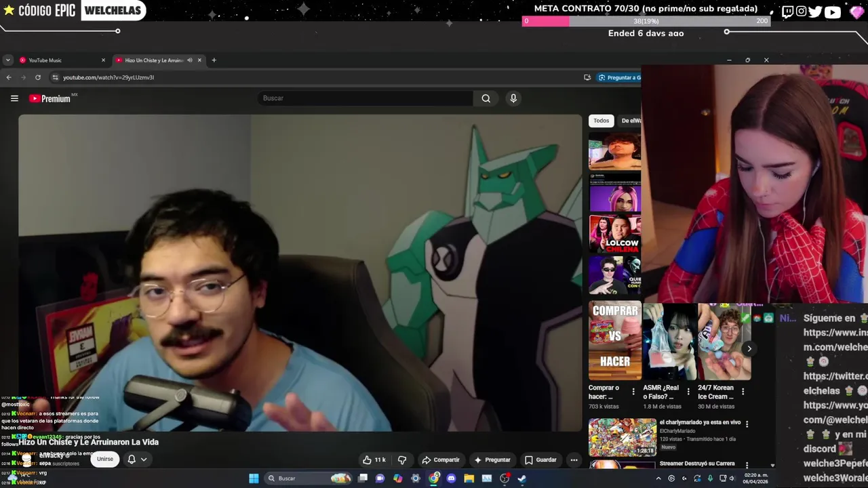Reload the current page
868x488 pixels.
[x=38, y=77]
